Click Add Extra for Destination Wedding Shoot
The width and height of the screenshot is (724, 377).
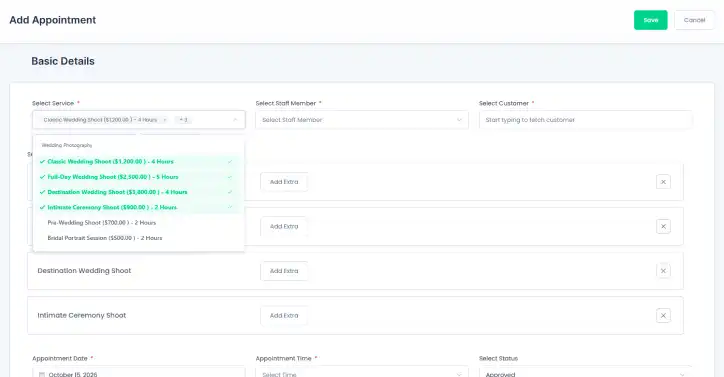[x=284, y=271]
